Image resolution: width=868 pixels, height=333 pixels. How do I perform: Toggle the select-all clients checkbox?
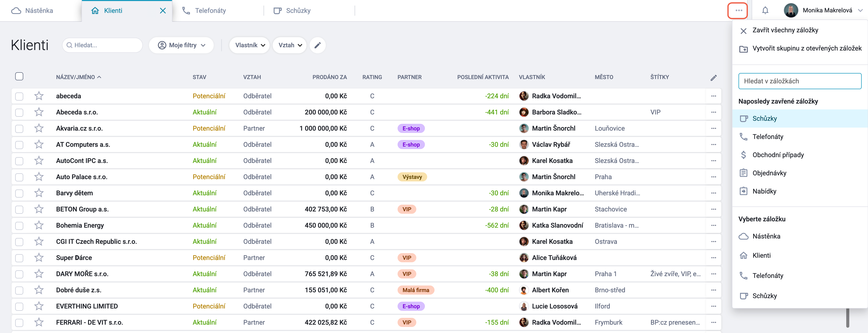19,77
